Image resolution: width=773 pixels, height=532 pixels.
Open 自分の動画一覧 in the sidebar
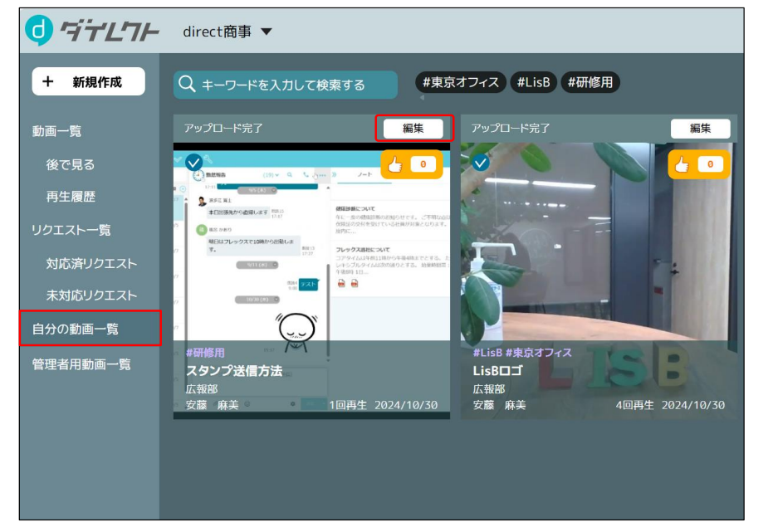tap(91, 328)
